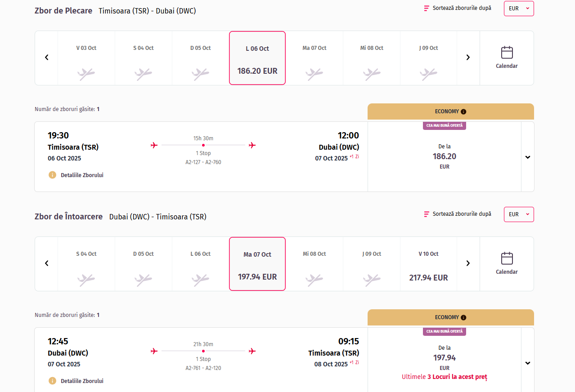Go to next return dates
575x392 pixels.
pos(468,263)
